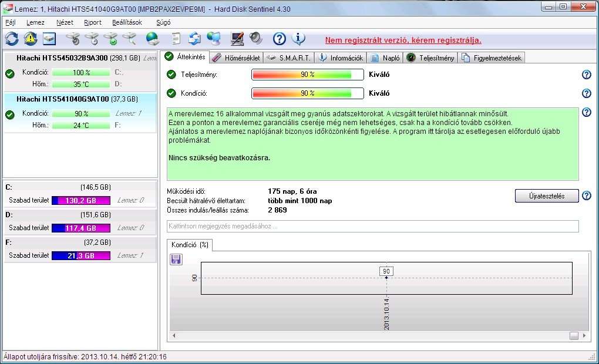Click the disk with stethoscope test icon

coord(73,39)
